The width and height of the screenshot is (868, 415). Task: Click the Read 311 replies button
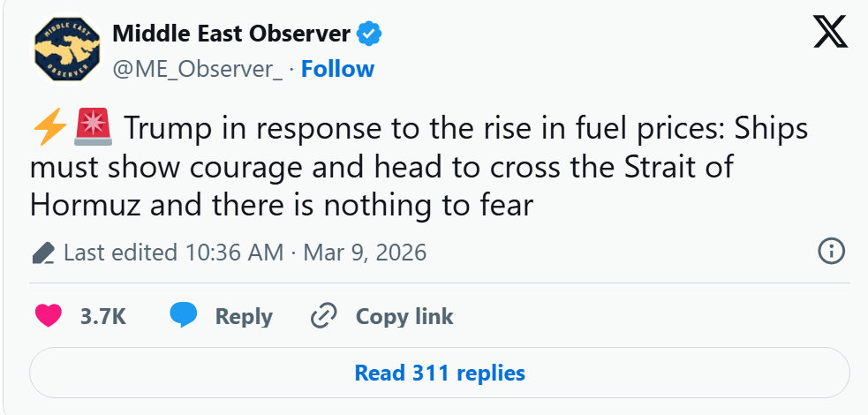(x=440, y=373)
